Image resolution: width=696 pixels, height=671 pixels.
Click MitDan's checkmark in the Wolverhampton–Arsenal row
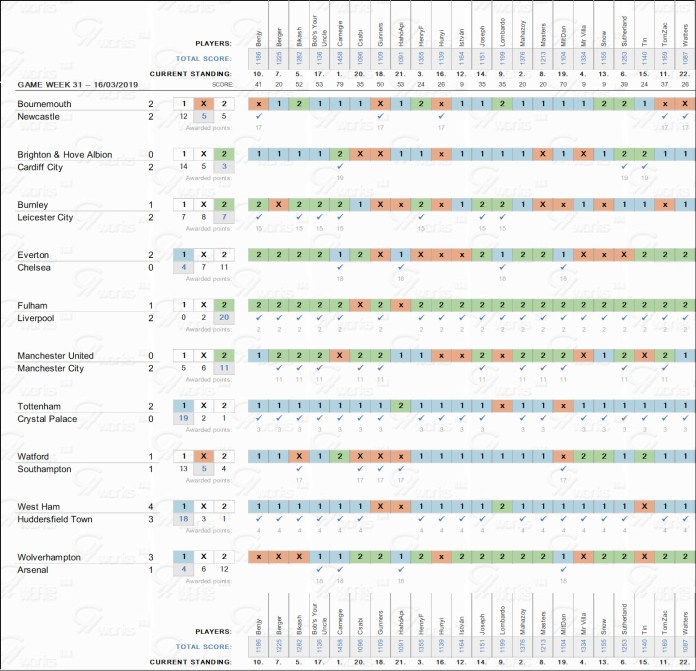point(563,570)
